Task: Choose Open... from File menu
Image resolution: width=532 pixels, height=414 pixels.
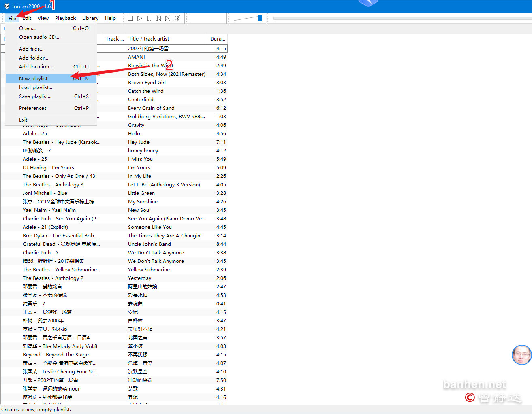Action: tap(51, 28)
